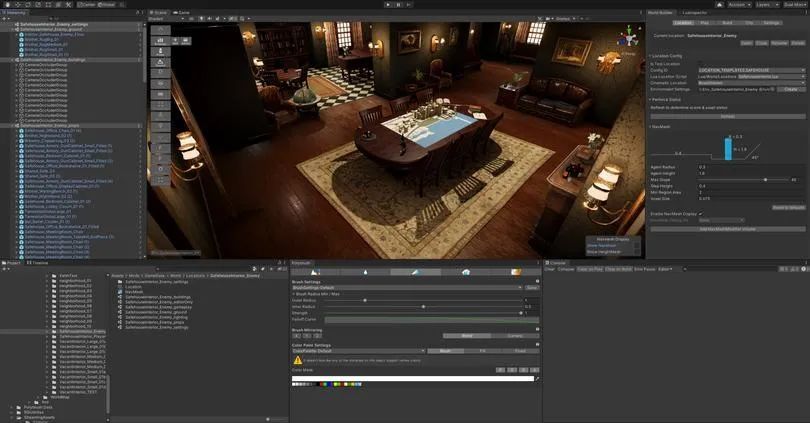This screenshot has width=810, height=423.
Task: Toggle the first color mask channel button
Action: [501, 370]
